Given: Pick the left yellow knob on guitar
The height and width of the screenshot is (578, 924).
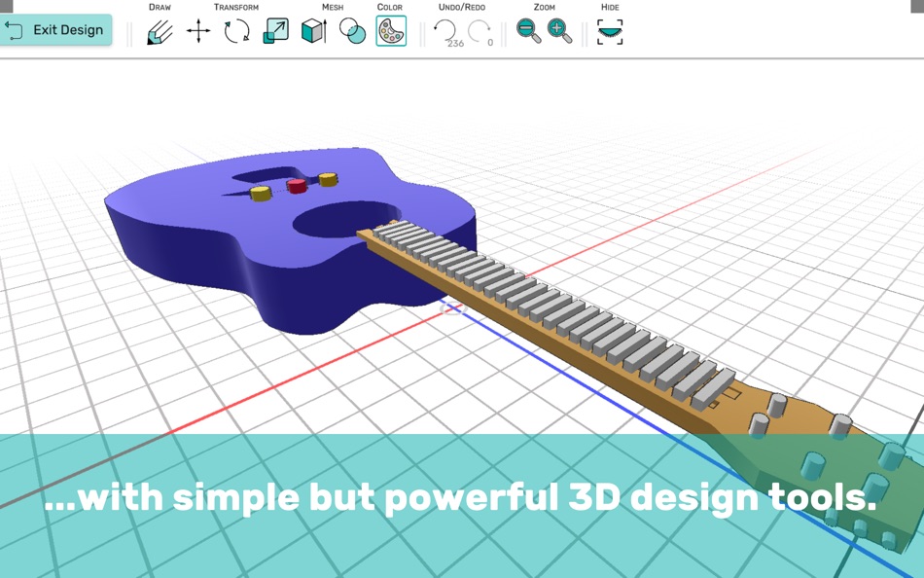Looking at the screenshot, I should 261,193.
